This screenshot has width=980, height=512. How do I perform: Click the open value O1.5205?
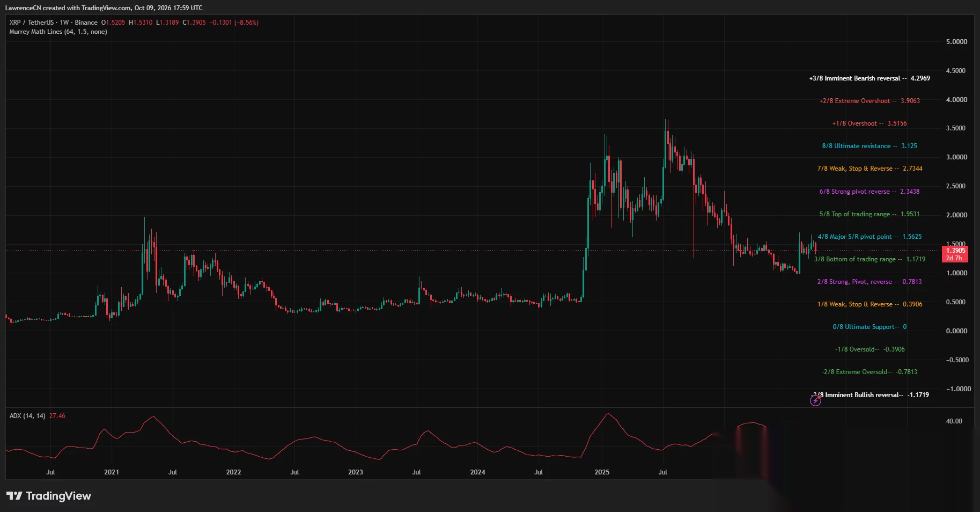113,23
